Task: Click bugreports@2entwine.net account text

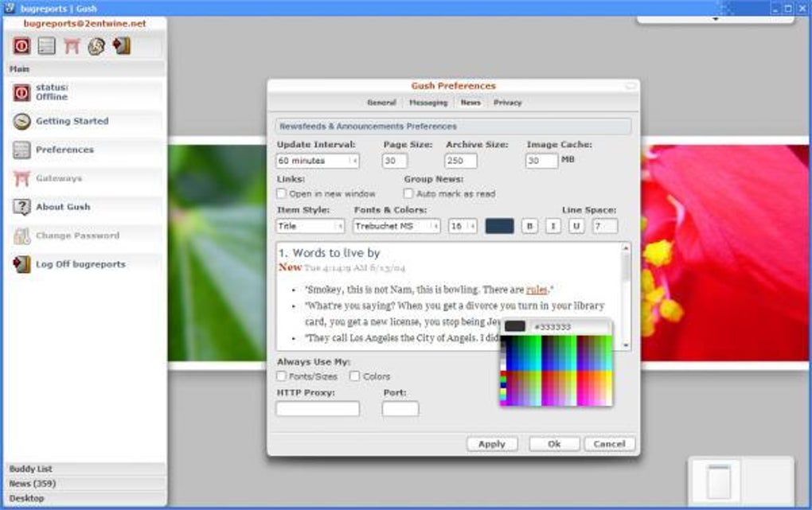Action: click(x=85, y=24)
